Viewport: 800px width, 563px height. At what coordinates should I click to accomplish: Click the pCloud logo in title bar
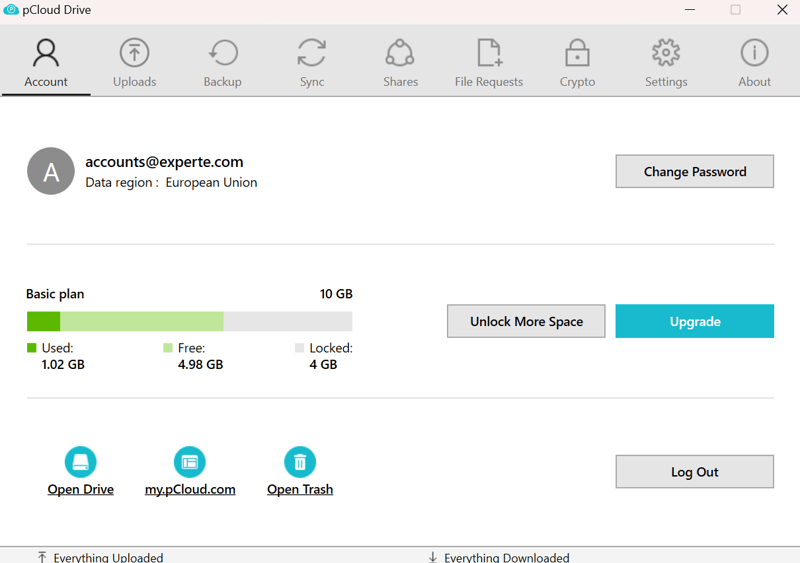click(11, 10)
